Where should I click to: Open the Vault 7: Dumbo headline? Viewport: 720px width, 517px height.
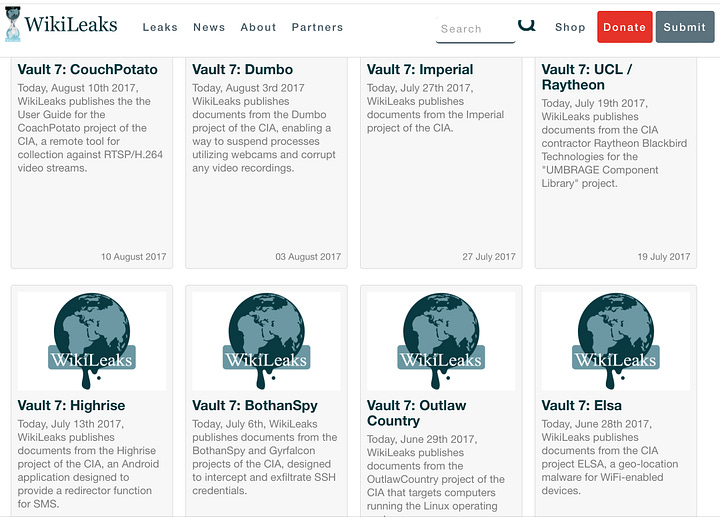point(242,69)
